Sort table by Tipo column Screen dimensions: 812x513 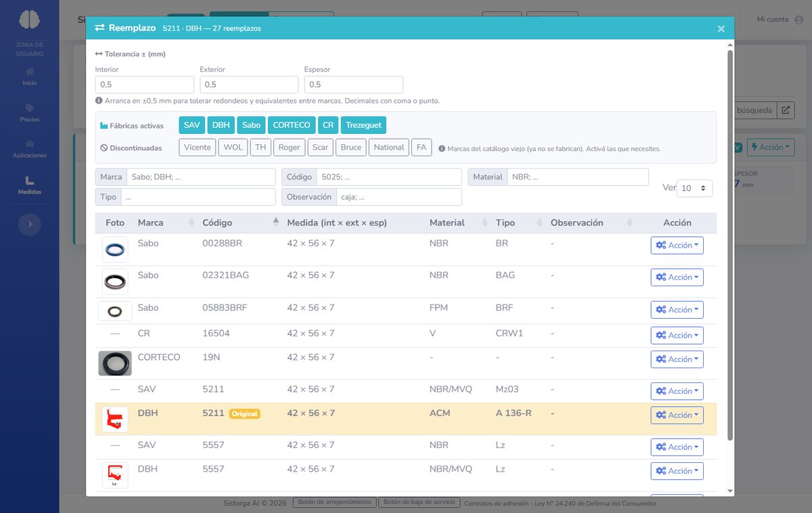[518, 223]
